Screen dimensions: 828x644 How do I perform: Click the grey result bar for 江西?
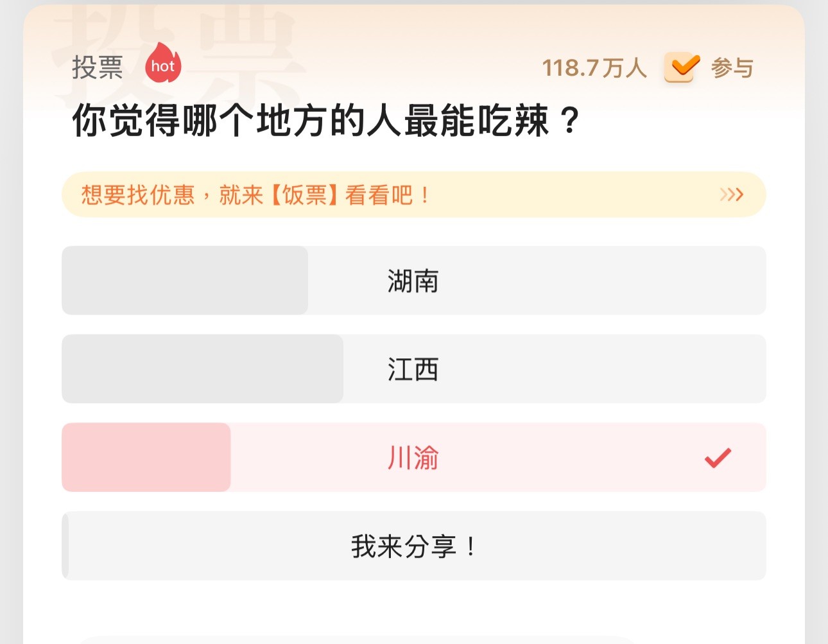(x=203, y=369)
